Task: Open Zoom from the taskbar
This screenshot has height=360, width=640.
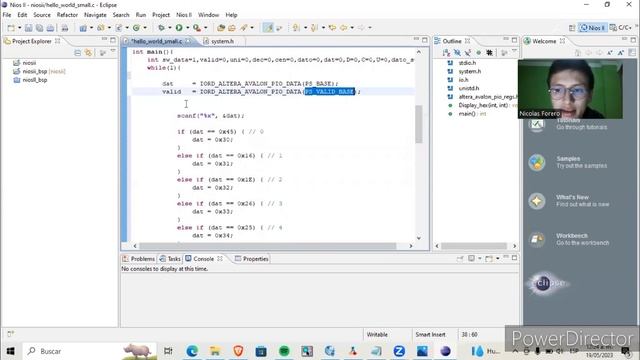Action: [x=399, y=351]
